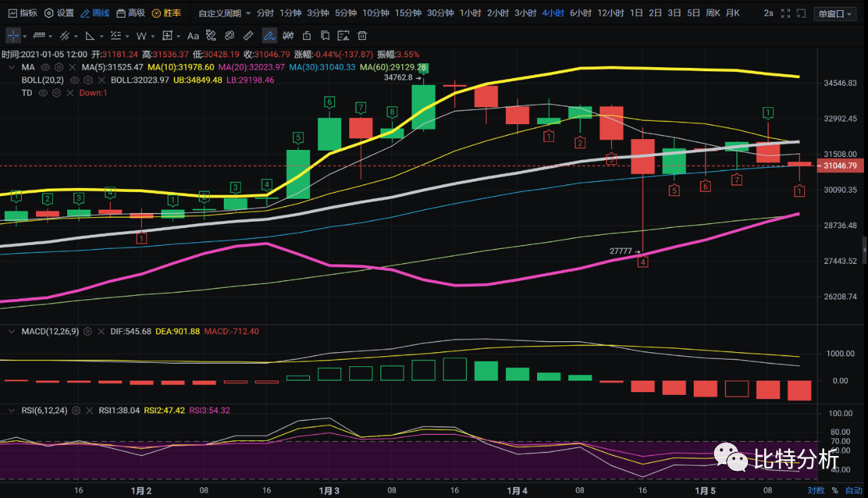Switch to the 1小时 timeframe
Image resolution: width=868 pixels, height=498 pixels.
click(470, 13)
